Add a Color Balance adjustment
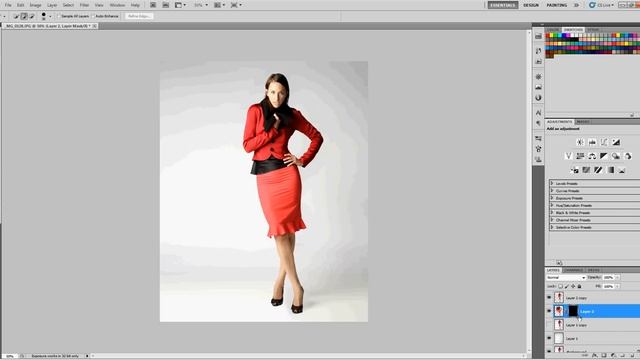This screenshot has width=640, height=360. (592, 156)
